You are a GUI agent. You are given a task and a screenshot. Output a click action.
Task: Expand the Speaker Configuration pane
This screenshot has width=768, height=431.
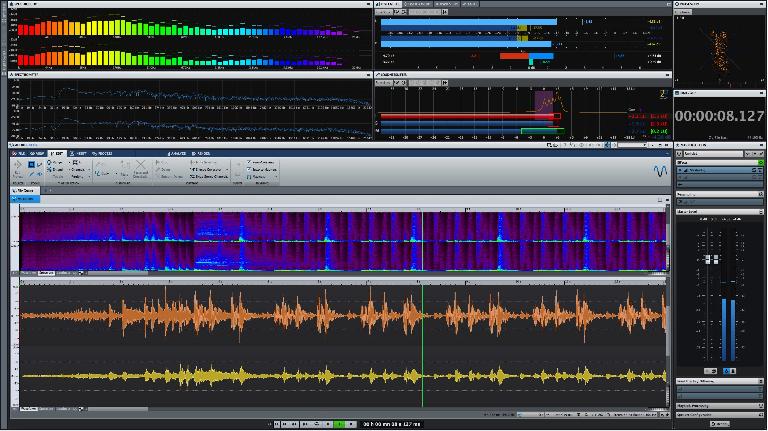[x=719, y=414]
